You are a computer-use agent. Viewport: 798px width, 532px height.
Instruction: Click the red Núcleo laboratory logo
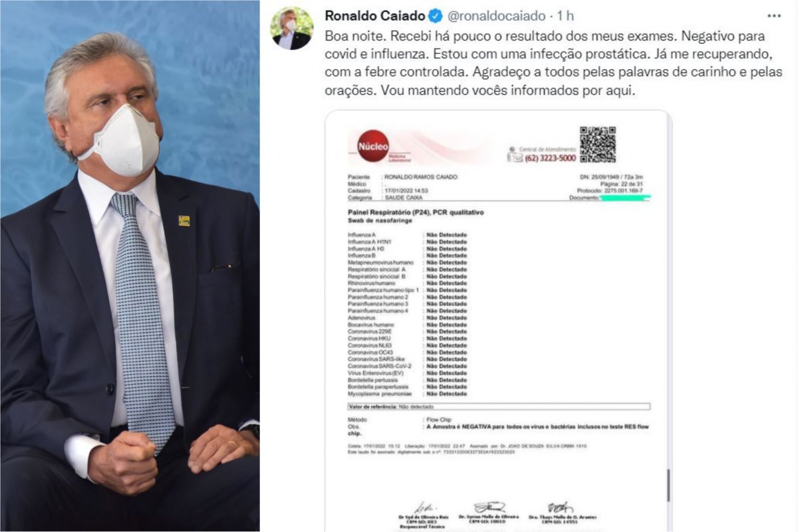click(373, 146)
